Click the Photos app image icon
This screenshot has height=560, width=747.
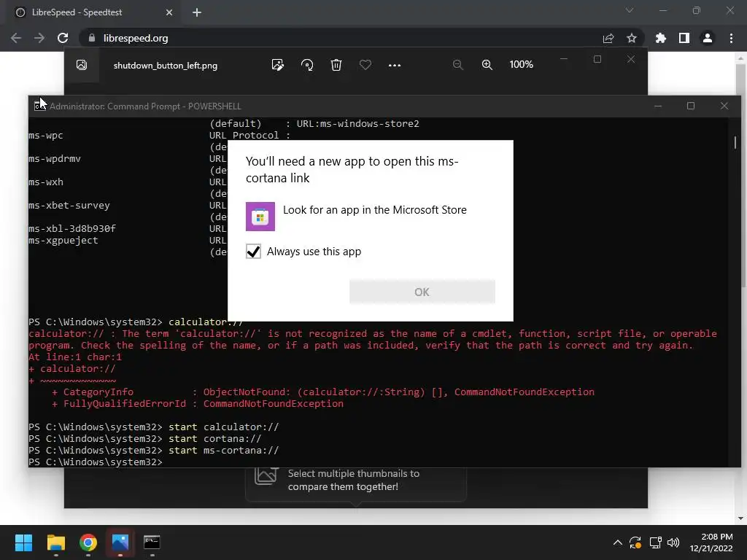82,65
